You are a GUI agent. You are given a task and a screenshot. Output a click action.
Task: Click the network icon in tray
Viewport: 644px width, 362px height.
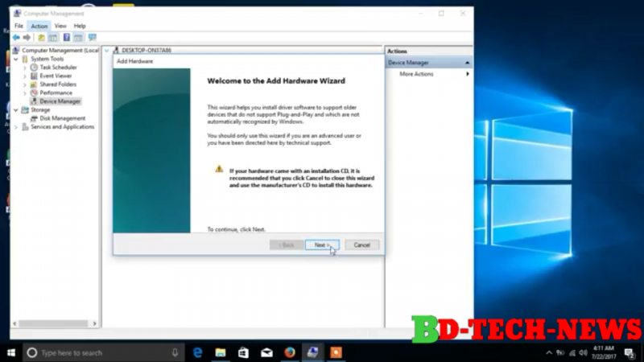(572, 352)
